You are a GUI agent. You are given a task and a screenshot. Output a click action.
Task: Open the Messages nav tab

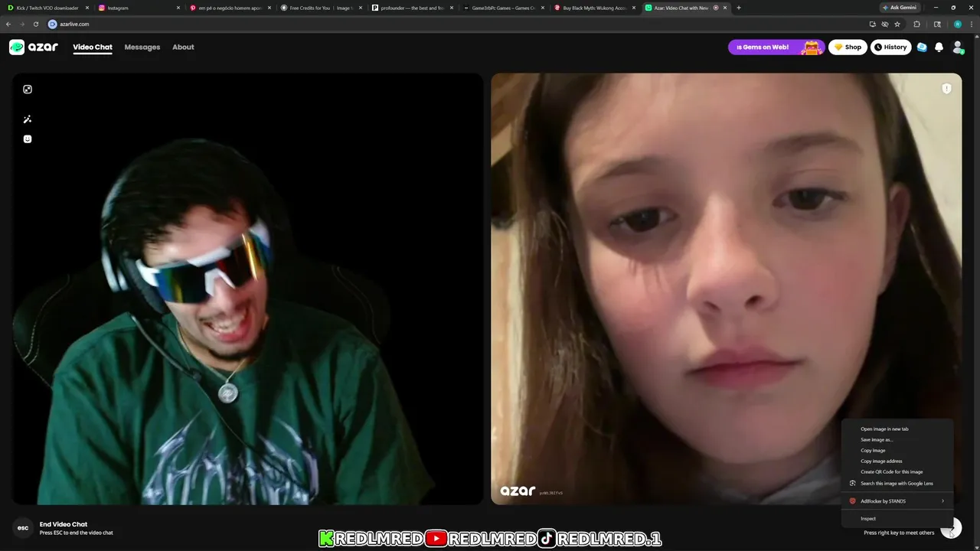[142, 47]
